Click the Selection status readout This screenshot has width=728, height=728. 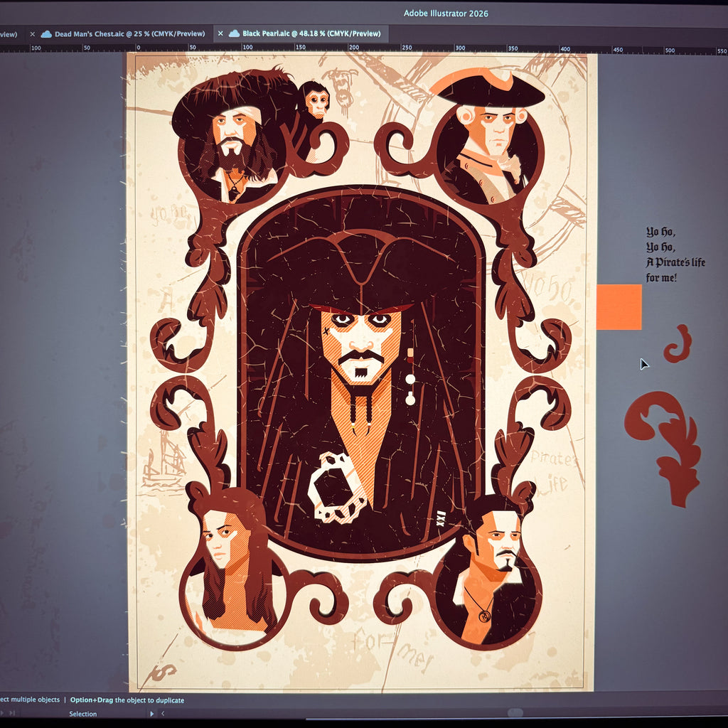83,714
